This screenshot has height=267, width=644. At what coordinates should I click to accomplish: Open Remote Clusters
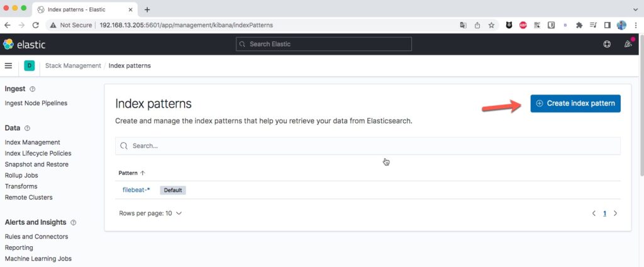(x=29, y=198)
